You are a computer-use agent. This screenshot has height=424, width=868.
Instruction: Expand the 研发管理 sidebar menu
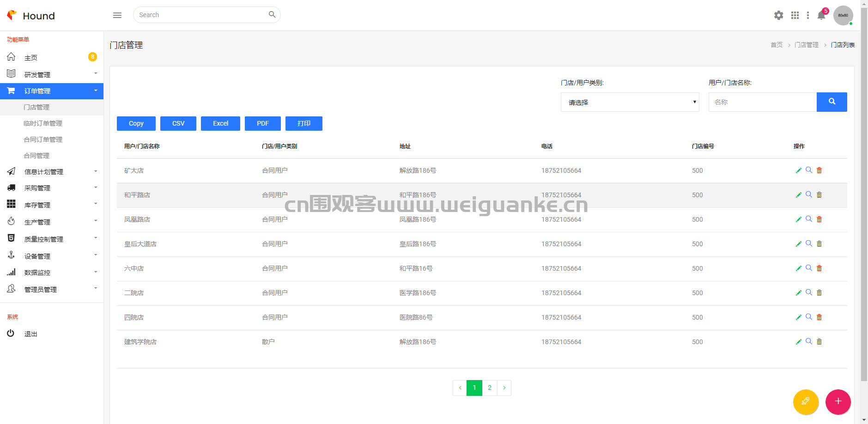[x=52, y=74]
